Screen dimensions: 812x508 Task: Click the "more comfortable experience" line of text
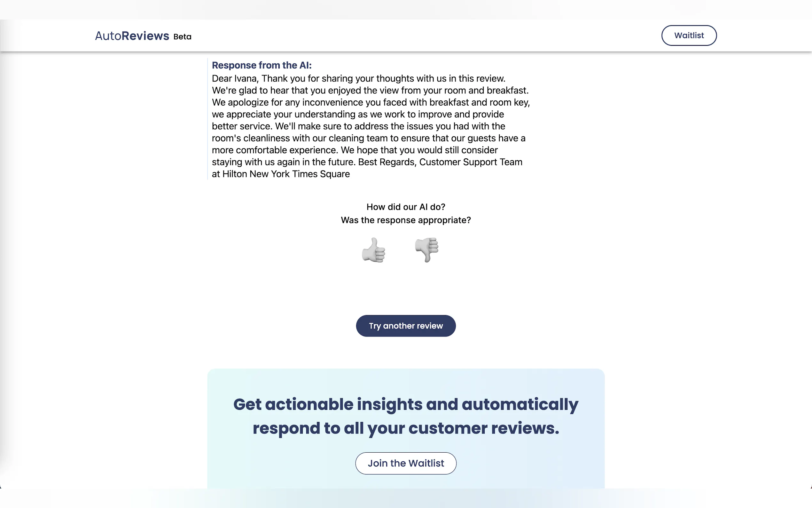(274, 150)
